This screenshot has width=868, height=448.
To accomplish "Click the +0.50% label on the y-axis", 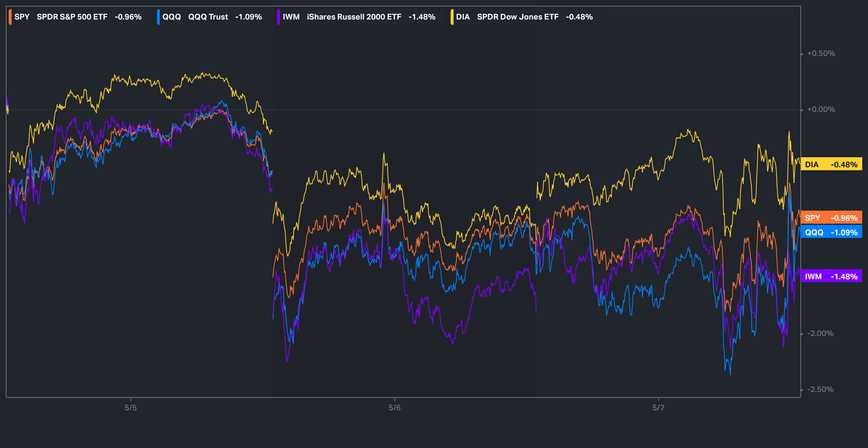I will pyautogui.click(x=821, y=53).
